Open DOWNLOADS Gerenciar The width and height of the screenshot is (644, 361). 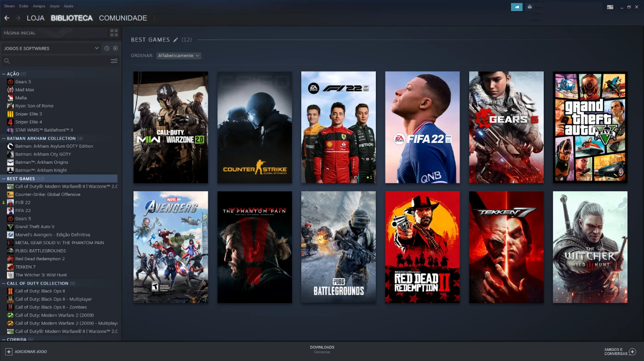point(322,350)
